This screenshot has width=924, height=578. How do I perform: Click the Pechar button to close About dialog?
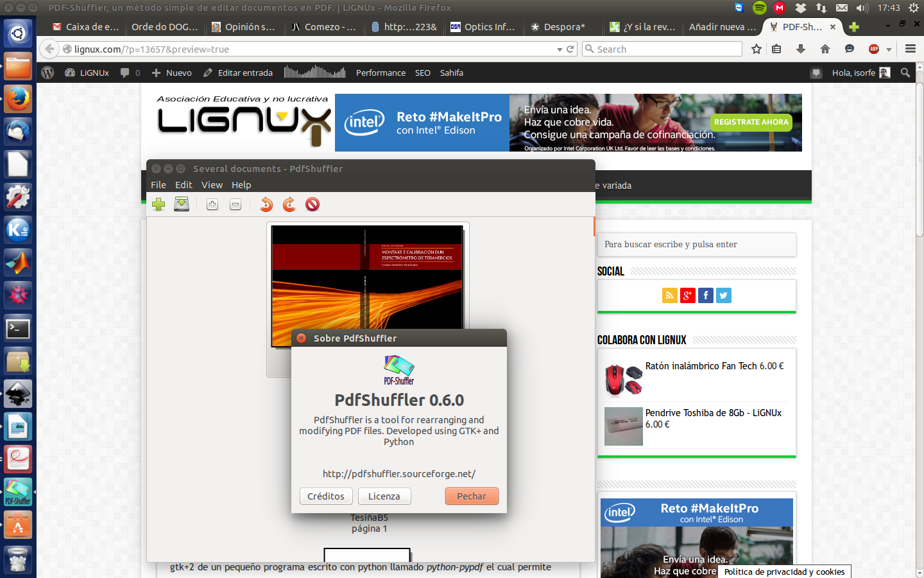click(472, 496)
